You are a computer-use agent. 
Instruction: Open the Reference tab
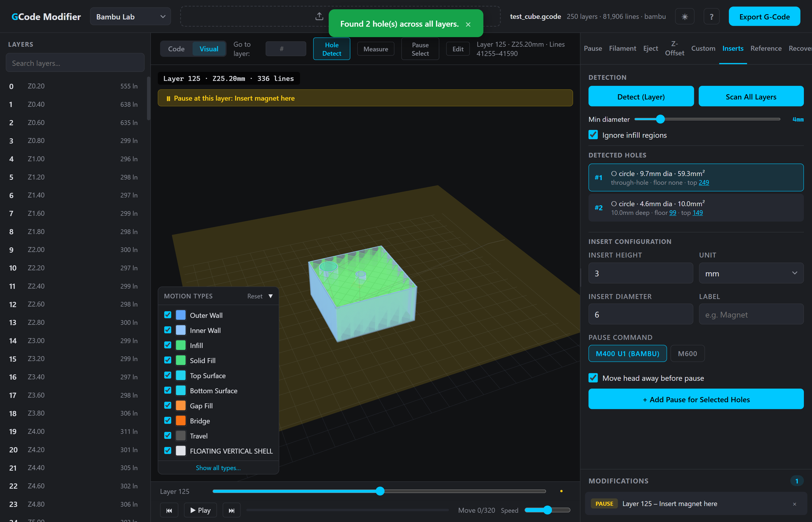click(766, 48)
